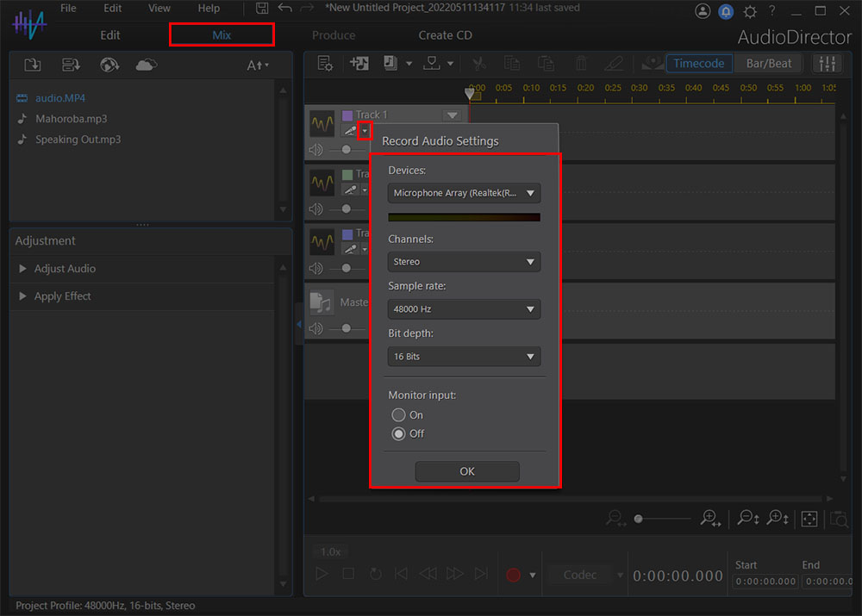Open the Import Audio File icon

point(32,65)
